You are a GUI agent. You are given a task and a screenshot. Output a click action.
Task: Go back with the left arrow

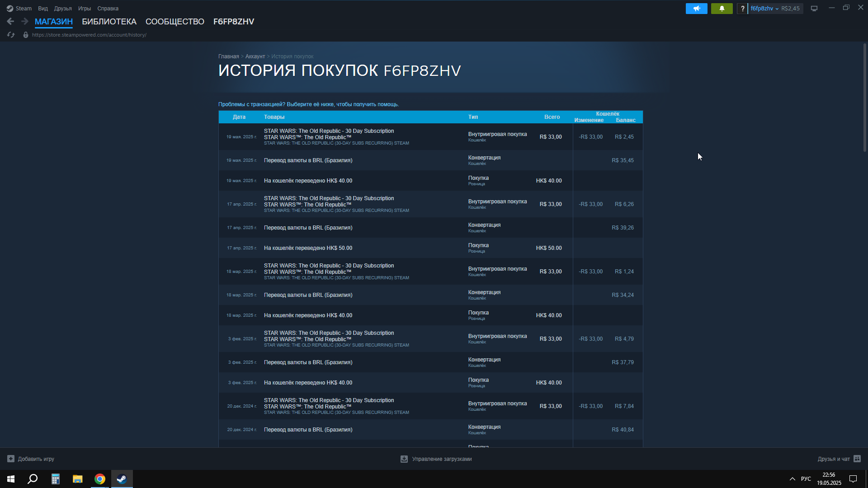(x=10, y=21)
